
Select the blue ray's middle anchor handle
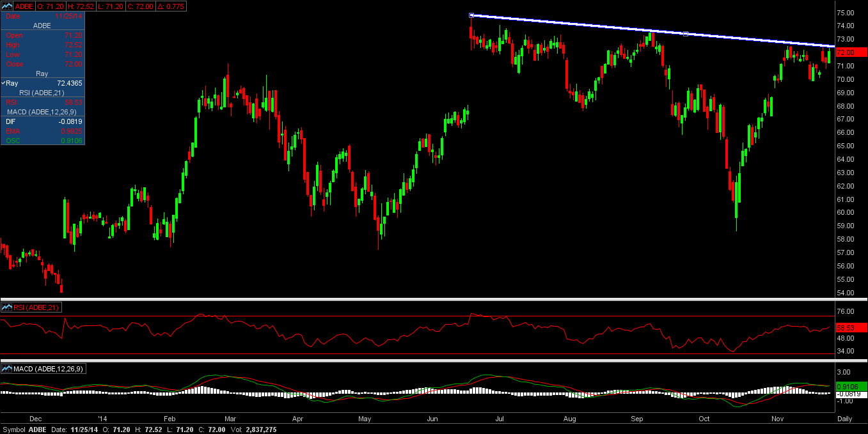686,33
